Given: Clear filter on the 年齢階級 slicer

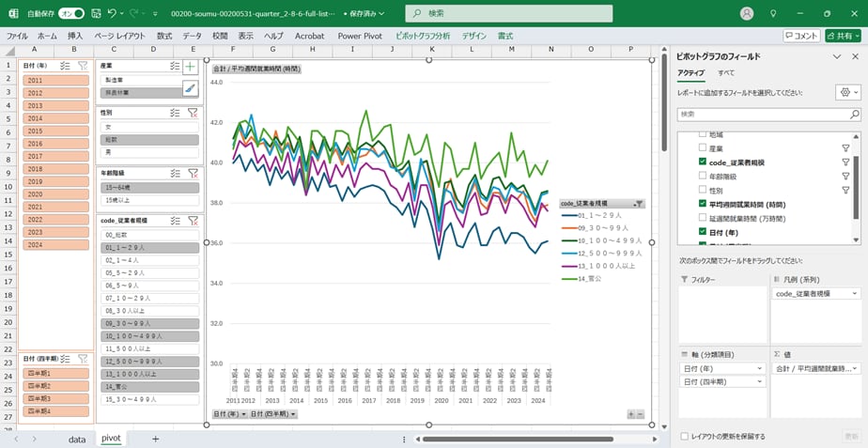Looking at the screenshot, I should click(x=192, y=173).
